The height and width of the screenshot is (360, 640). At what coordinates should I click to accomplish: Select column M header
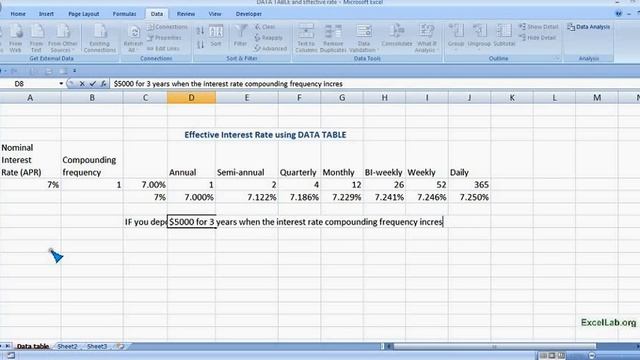pyautogui.click(x=597, y=98)
